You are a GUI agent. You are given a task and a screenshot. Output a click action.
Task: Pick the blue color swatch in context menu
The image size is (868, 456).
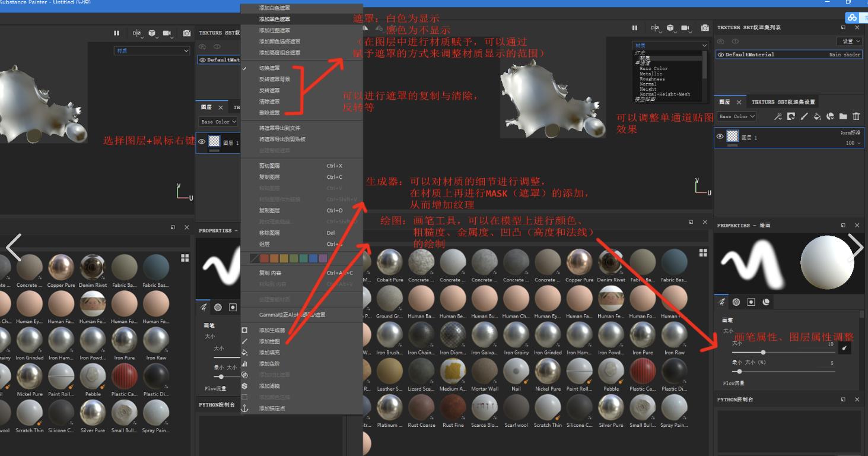point(314,258)
